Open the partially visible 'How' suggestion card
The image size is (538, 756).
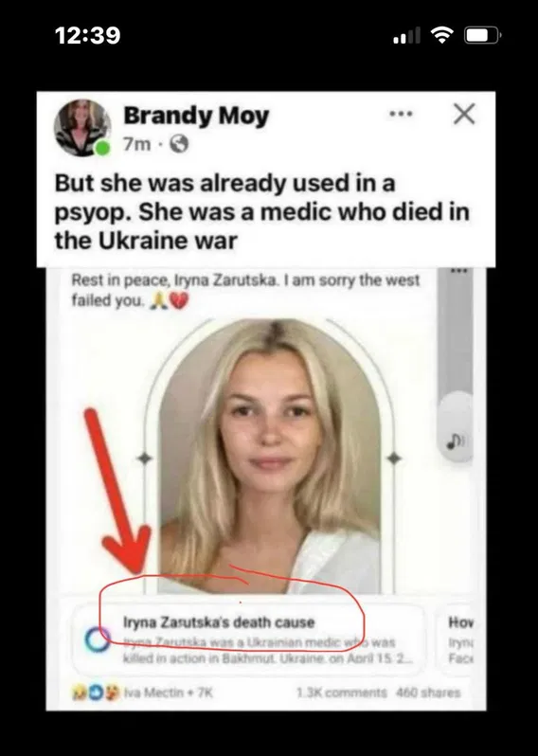pos(458,640)
